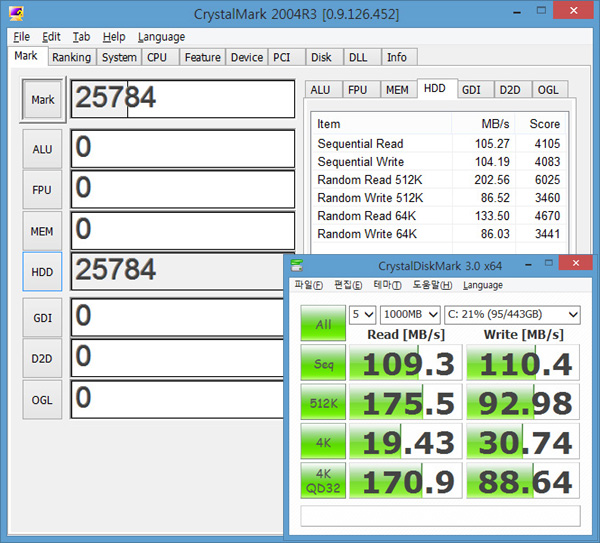Start the 4K test button
This screenshot has width=600, height=543.
(323, 442)
